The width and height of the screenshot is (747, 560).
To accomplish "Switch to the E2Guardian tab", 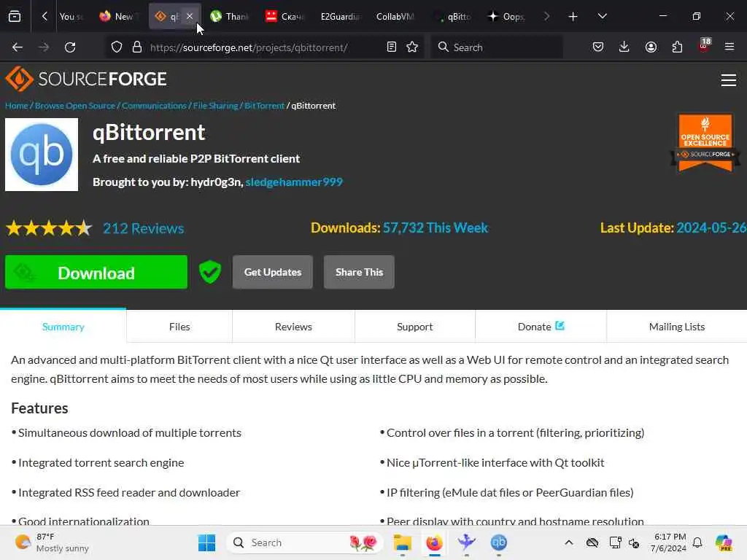I will pyautogui.click(x=340, y=16).
